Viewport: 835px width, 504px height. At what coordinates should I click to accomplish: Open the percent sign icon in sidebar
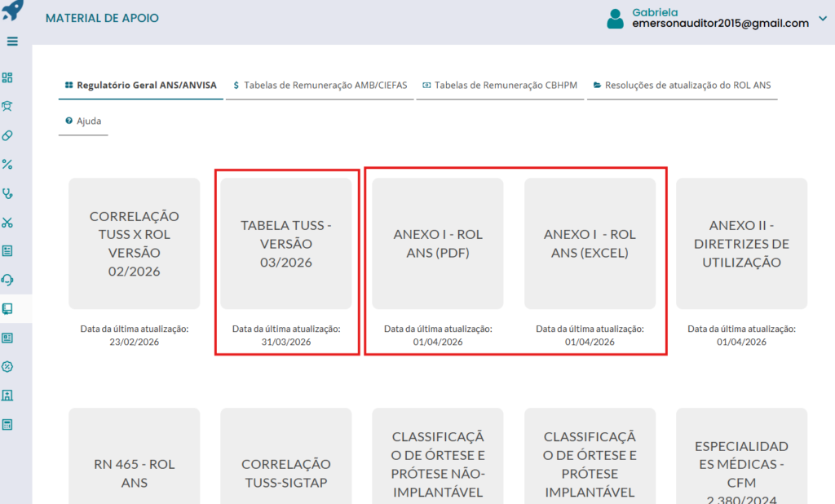7,164
